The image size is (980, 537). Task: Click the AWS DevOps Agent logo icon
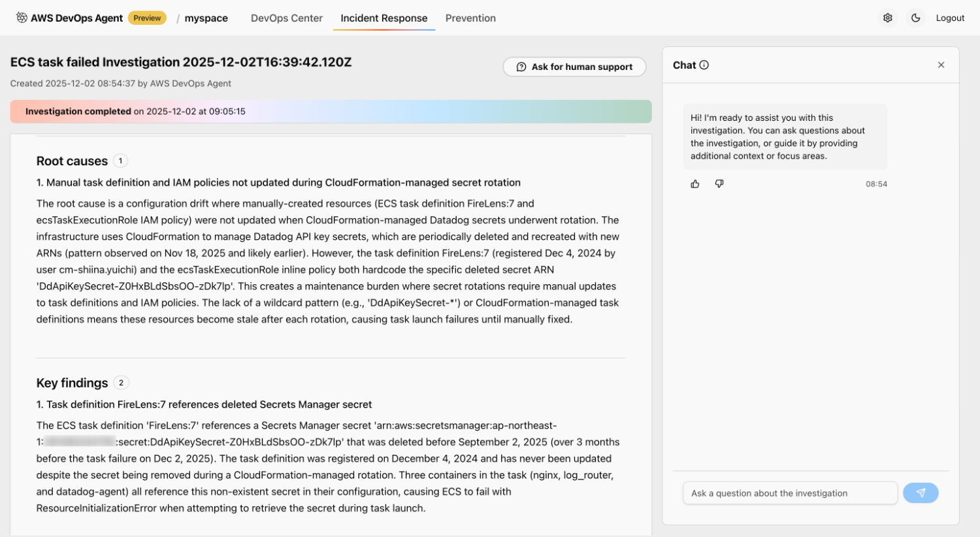tap(22, 18)
